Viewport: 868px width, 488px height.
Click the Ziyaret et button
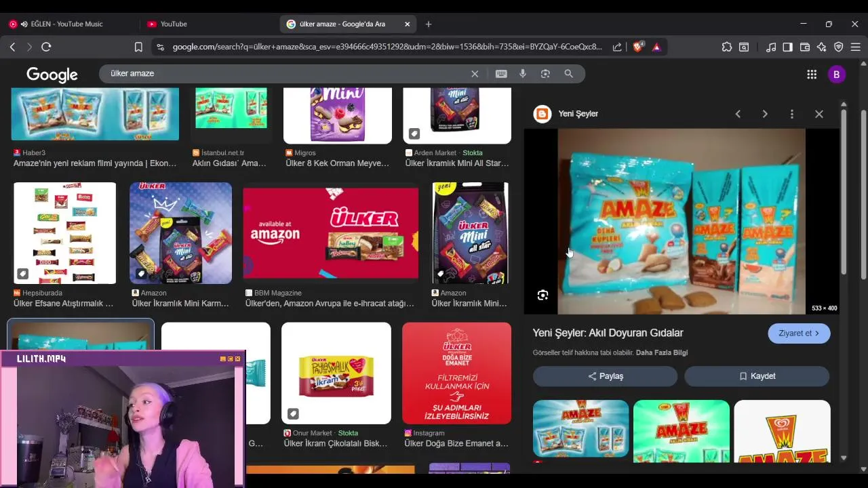(x=799, y=333)
